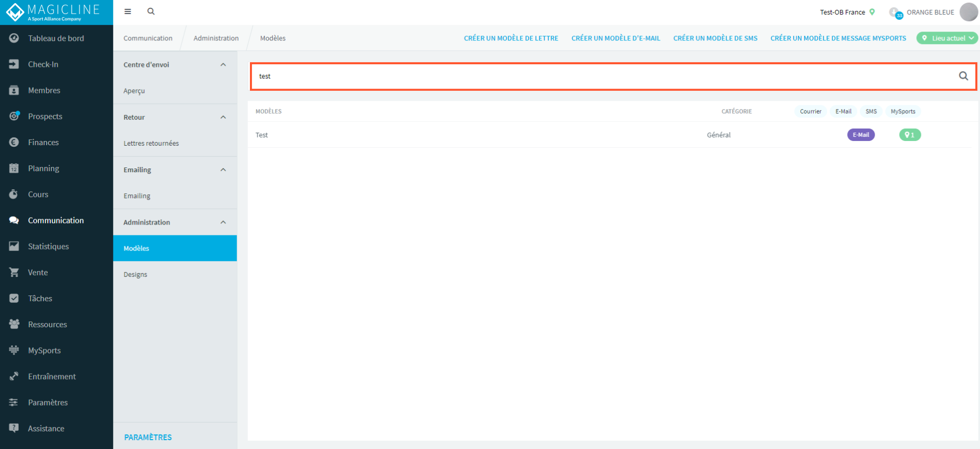Click the Communication speech bubbles icon

coord(14,220)
